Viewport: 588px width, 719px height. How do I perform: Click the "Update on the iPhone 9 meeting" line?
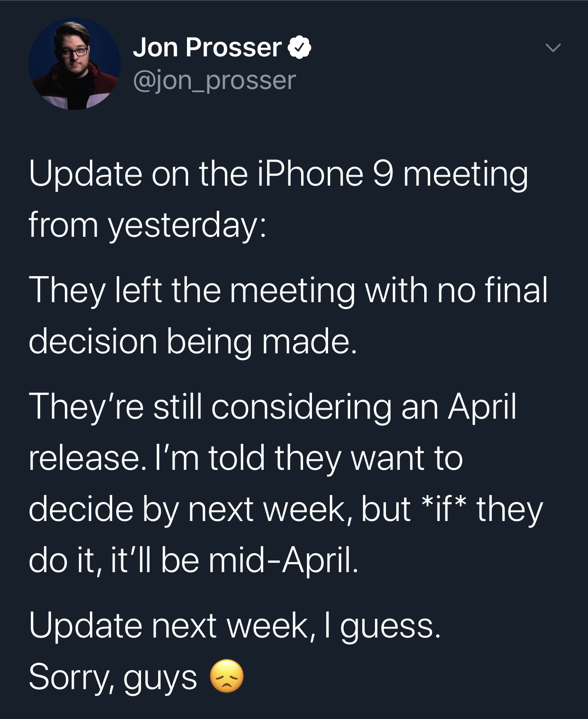click(278, 174)
